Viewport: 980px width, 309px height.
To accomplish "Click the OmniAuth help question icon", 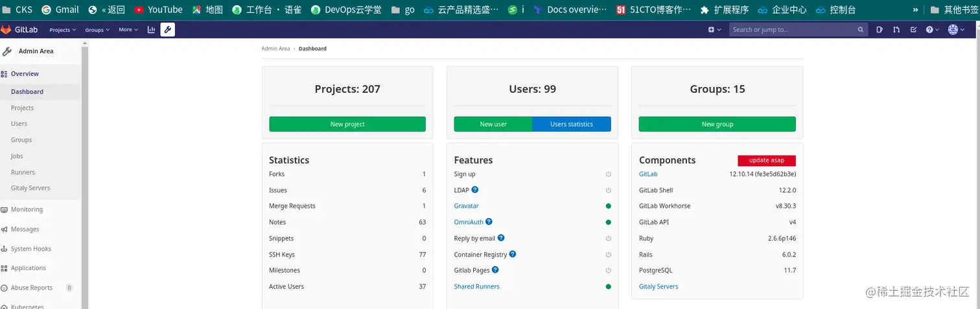I will [x=489, y=221].
